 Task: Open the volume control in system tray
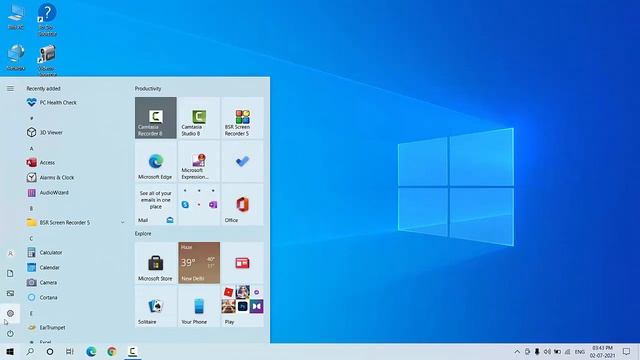547,351
